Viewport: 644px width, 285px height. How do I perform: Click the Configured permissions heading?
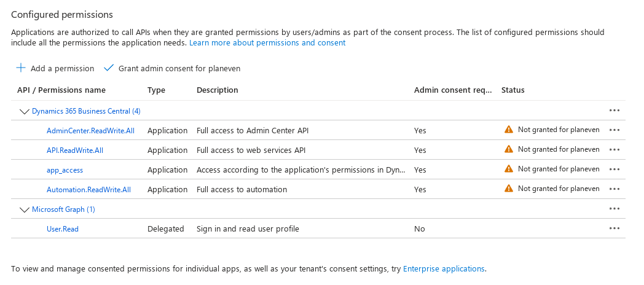pyautogui.click(x=62, y=15)
